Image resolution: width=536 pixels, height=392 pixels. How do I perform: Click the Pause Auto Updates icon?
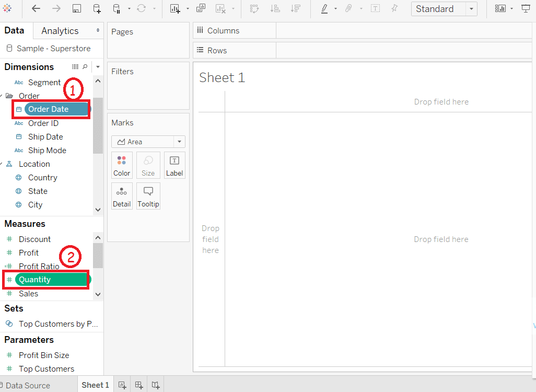[x=116, y=8]
